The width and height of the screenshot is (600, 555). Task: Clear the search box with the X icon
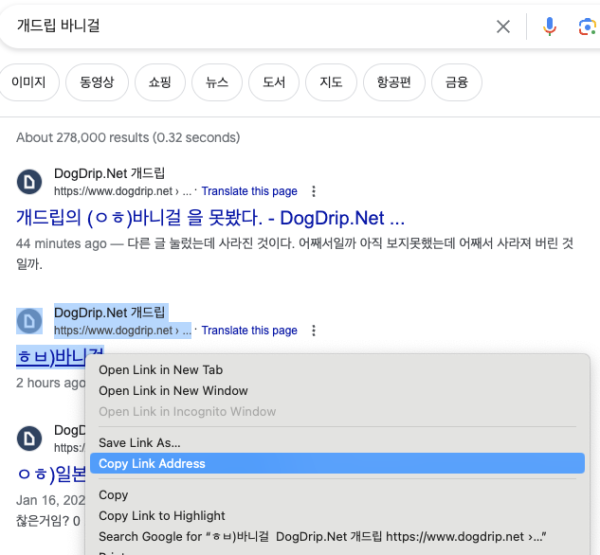coord(503,26)
